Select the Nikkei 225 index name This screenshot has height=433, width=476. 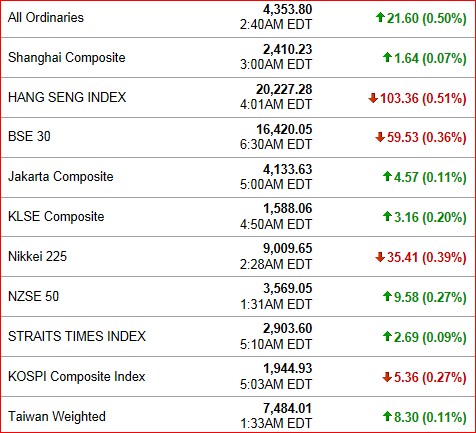coord(37,256)
